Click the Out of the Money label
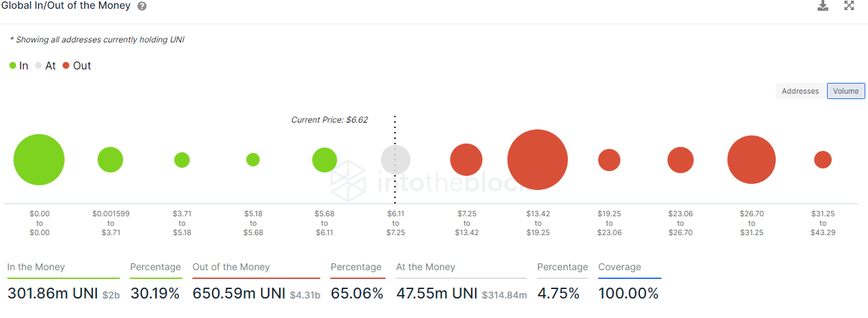Screen dimensions: 868x318 [231, 267]
